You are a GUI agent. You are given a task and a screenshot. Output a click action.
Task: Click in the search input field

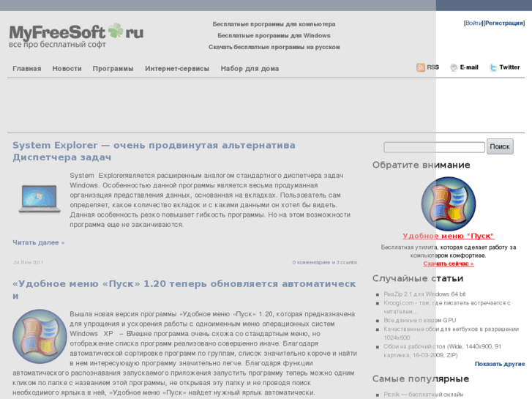[434, 147]
